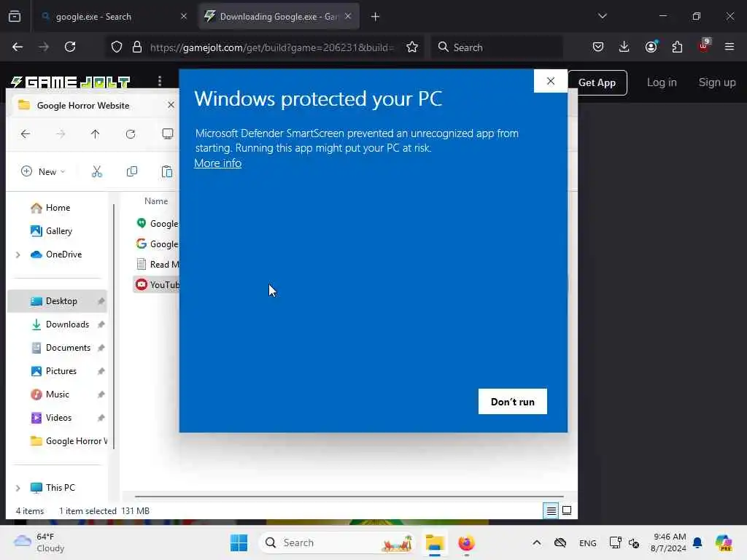Viewport: 747px width, 560px height.
Task: Open Firefox hamburger application menu
Action: pos(729,47)
